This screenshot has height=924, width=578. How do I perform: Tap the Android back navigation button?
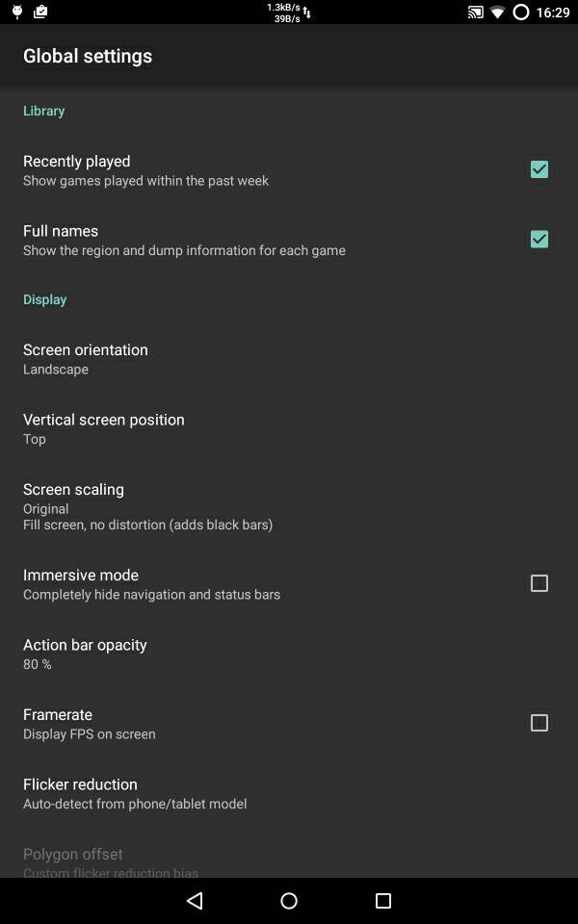(195, 901)
